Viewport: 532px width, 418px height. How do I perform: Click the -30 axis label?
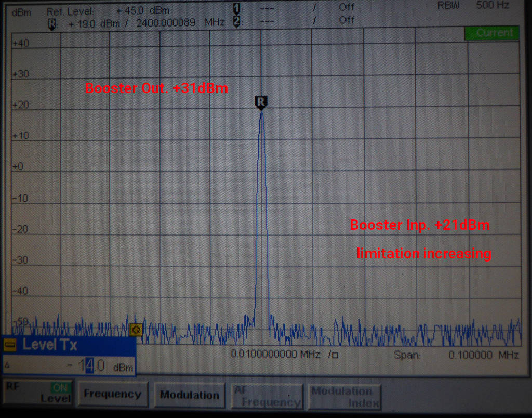coord(20,260)
